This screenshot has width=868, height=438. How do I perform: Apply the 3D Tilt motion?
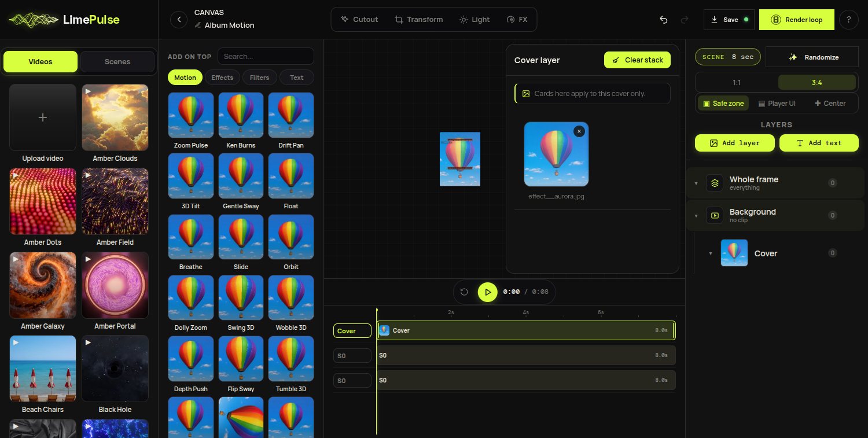(x=191, y=176)
